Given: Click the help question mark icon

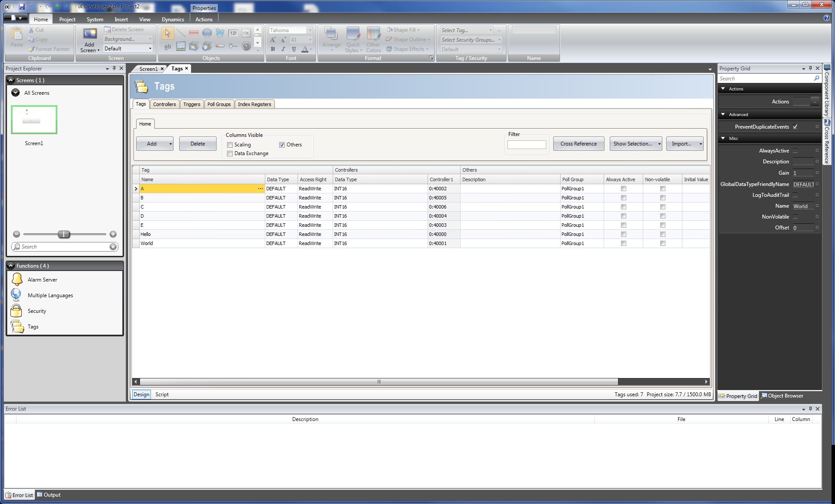Looking at the screenshot, I should click(827, 18).
